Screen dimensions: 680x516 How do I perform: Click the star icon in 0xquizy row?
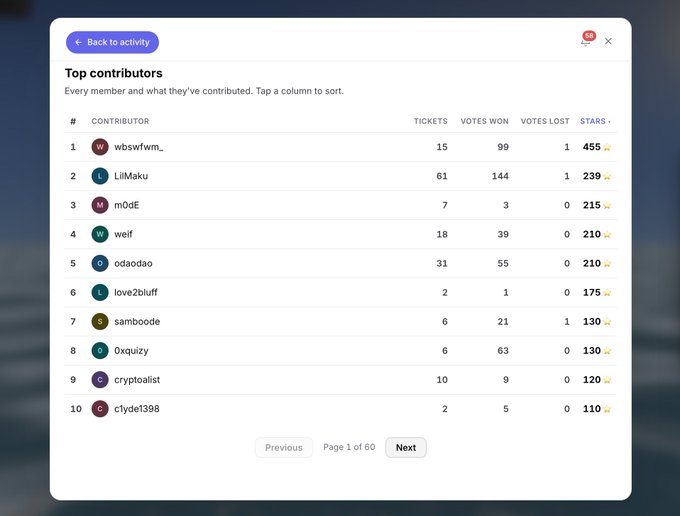[607, 350]
